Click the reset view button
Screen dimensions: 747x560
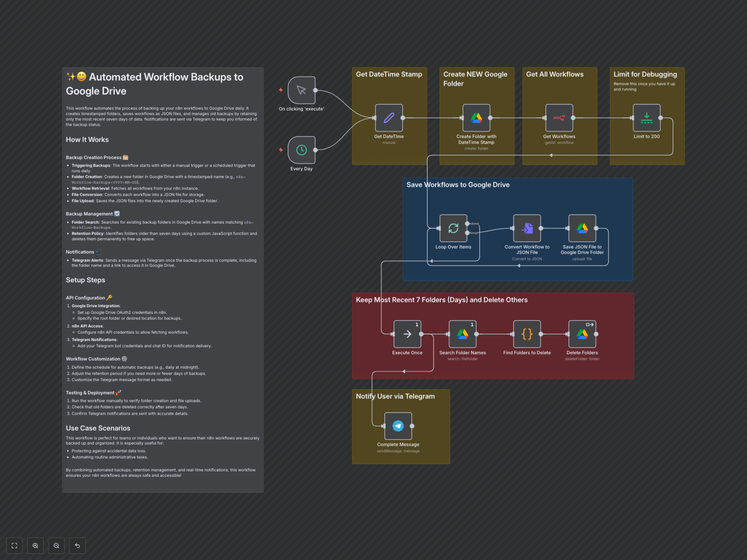[77, 545]
